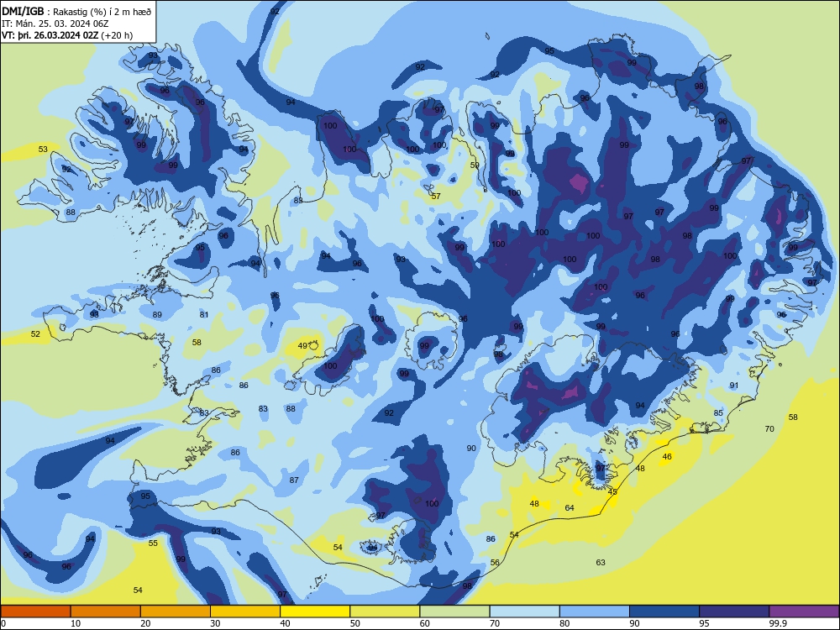Click the '57' humidity value on map

[x=436, y=196]
